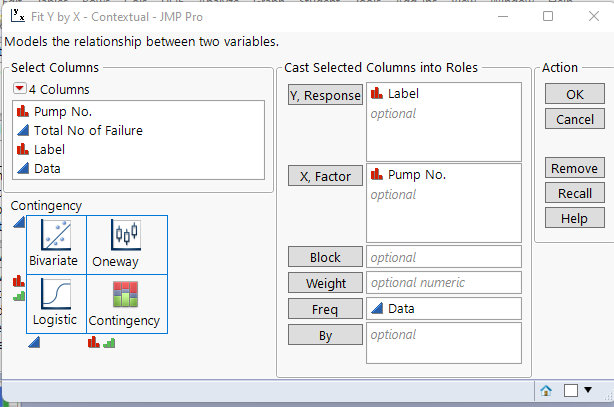The height and width of the screenshot is (407, 614).
Task: Toggle the status bar square checkbox
Action: [569, 390]
